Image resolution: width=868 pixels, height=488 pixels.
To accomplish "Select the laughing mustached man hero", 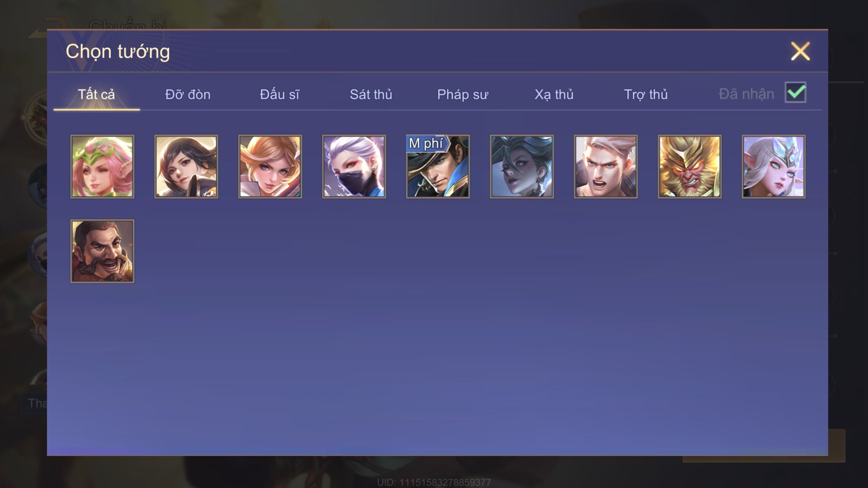I will click(102, 251).
